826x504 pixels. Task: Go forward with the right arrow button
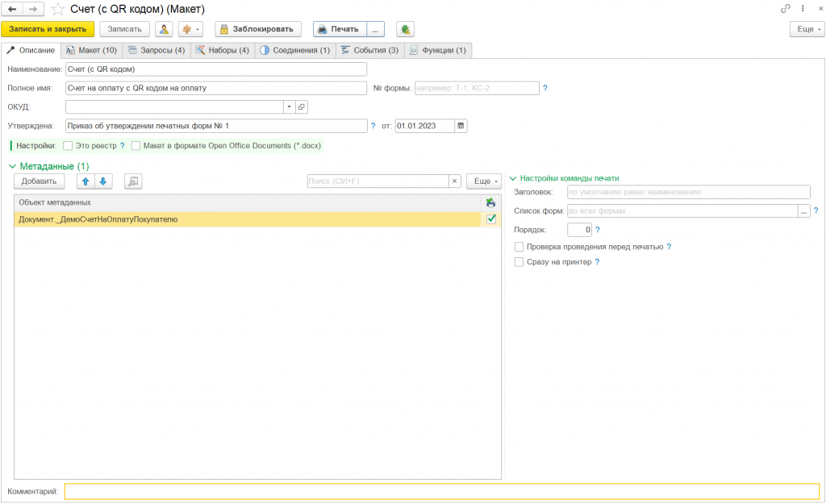pyautogui.click(x=32, y=9)
